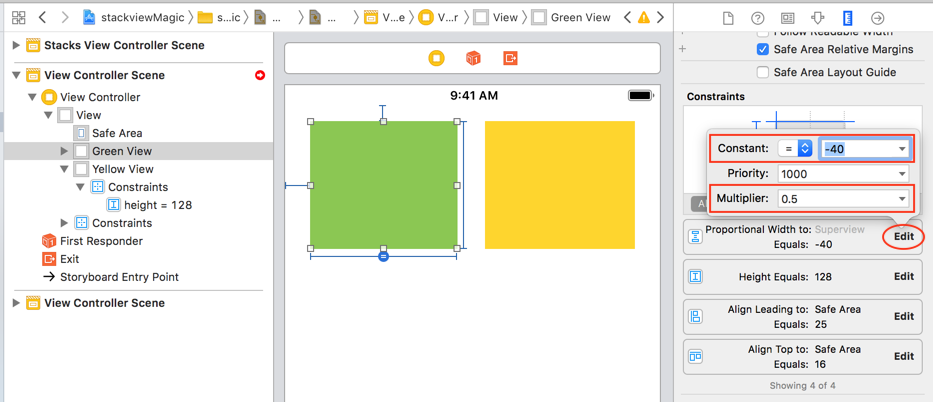933x402 pixels.
Task: Uncheck Safe Area Relative Margins
Action: pos(763,49)
